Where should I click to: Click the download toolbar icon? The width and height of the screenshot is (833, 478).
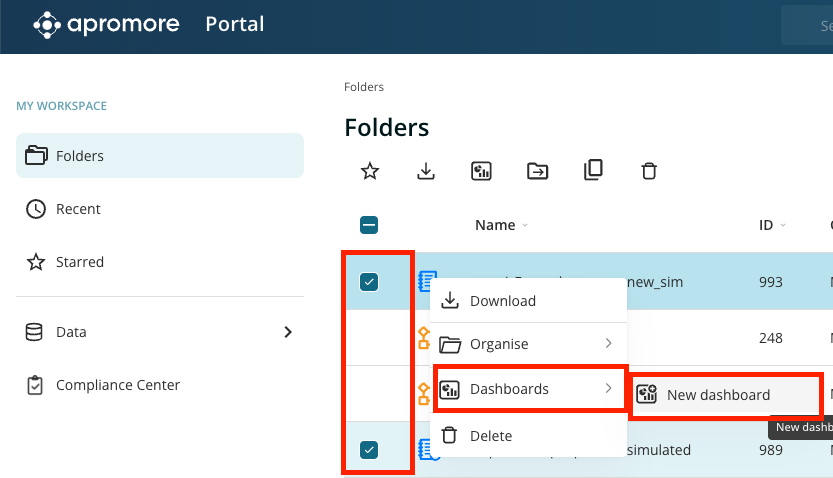426,171
